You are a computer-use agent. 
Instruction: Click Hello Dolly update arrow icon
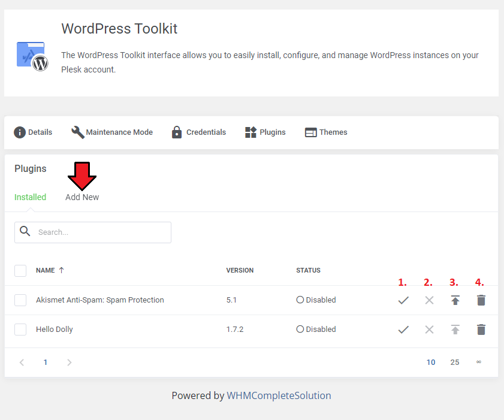(455, 330)
